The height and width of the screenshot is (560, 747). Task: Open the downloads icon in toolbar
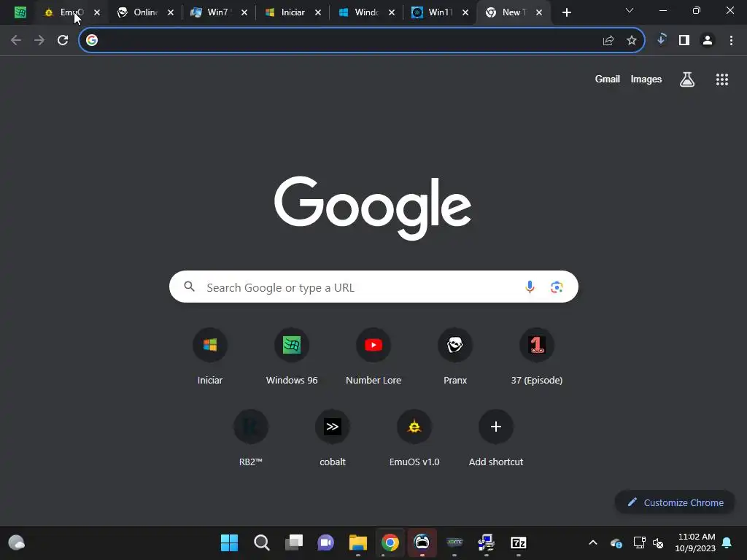pos(661,40)
